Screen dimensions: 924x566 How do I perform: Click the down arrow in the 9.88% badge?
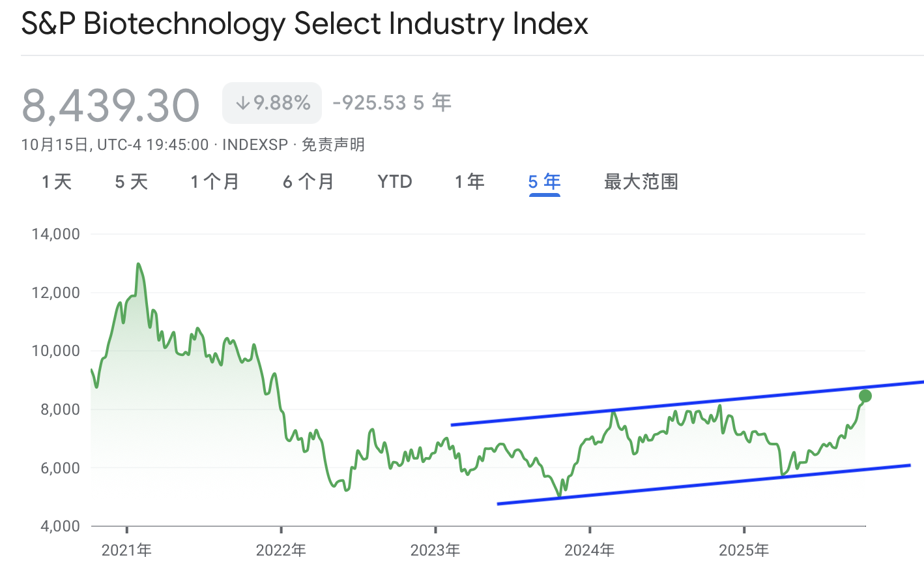pos(242,103)
